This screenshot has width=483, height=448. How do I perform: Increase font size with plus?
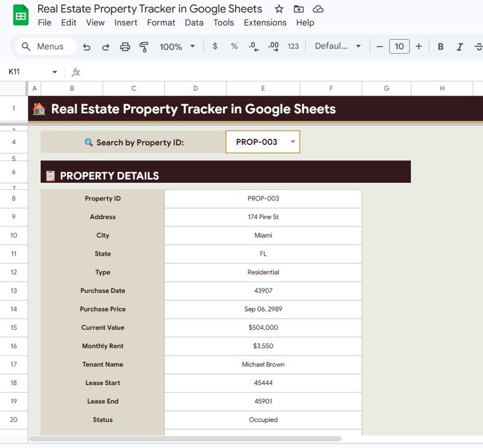coord(419,47)
